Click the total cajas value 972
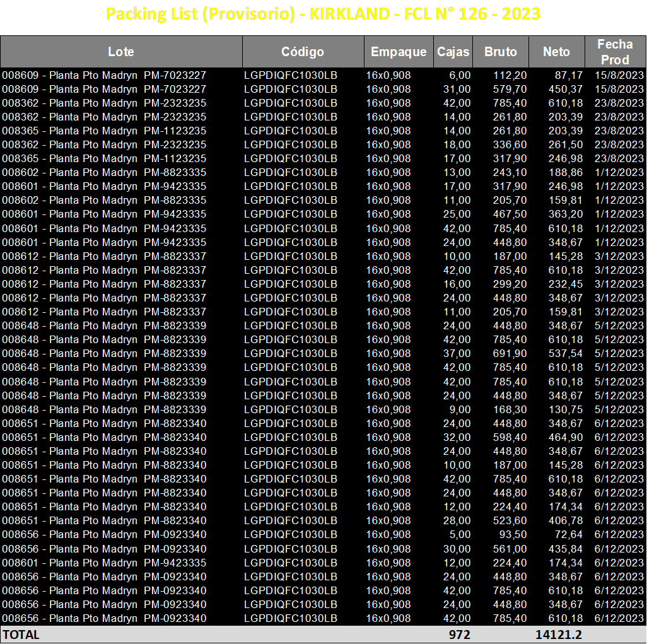 pyautogui.click(x=459, y=635)
